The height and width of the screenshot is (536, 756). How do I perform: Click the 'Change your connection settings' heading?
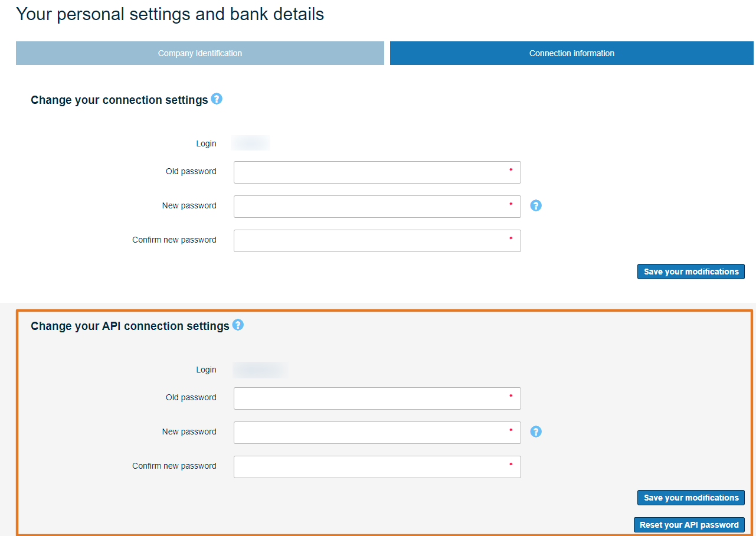[119, 100]
